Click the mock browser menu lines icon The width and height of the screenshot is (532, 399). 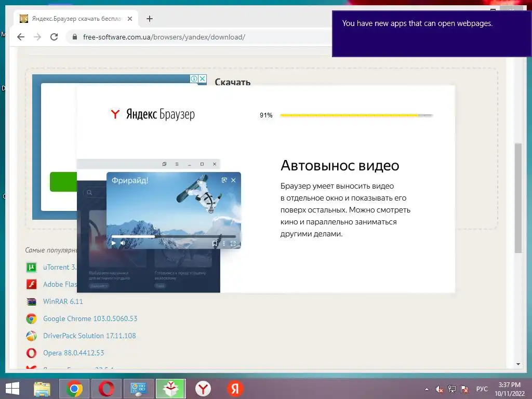pyautogui.click(x=177, y=164)
